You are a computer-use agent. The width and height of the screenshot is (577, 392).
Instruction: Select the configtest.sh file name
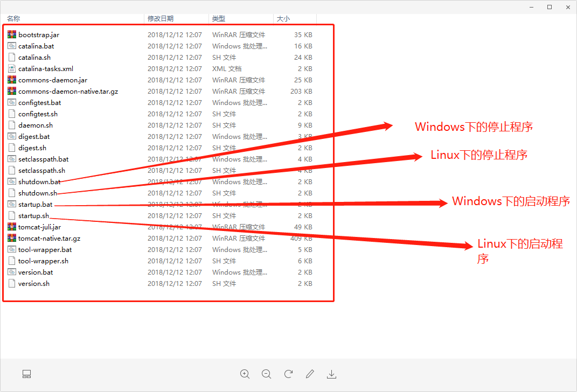point(38,114)
